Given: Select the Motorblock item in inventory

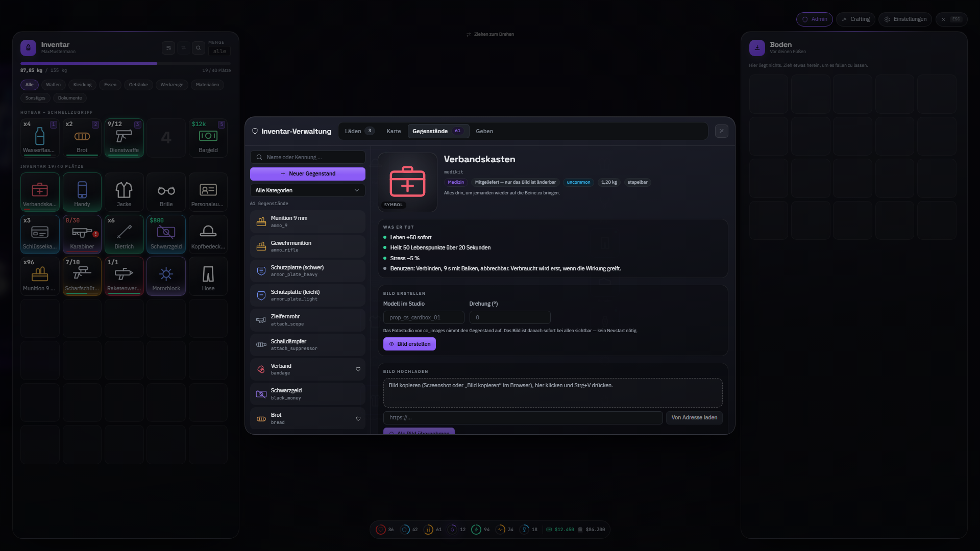Looking at the screenshot, I should click(x=166, y=276).
